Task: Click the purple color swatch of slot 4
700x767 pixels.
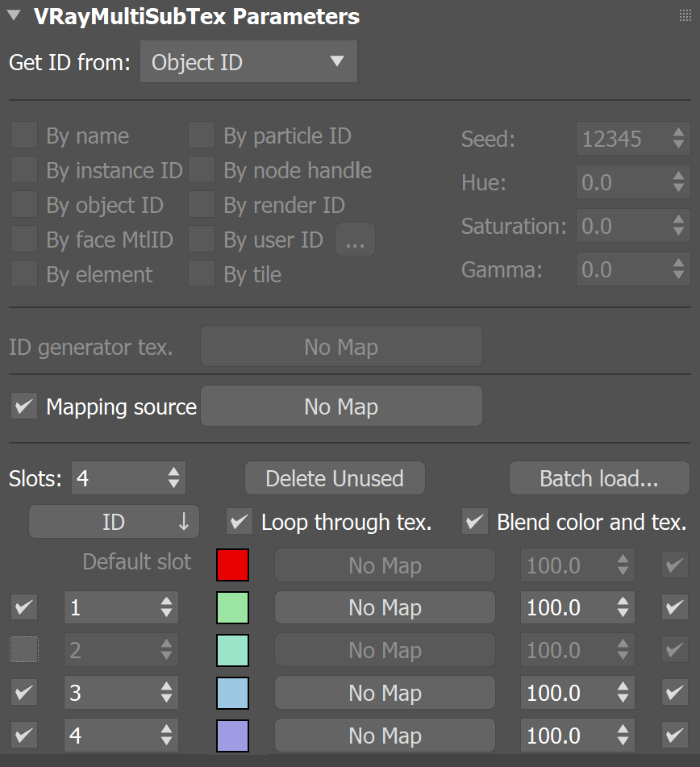Action: point(232,736)
